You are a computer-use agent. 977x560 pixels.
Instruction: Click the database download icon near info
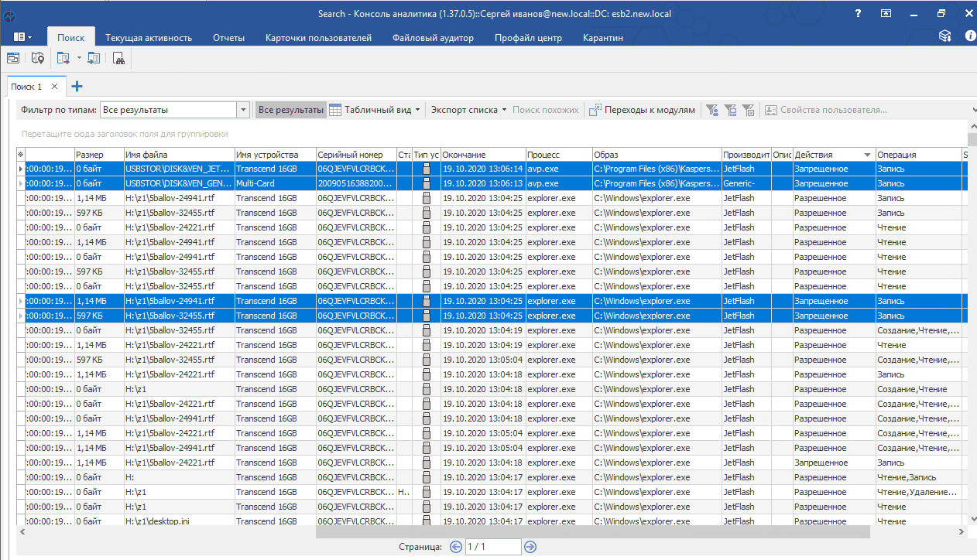pos(944,36)
